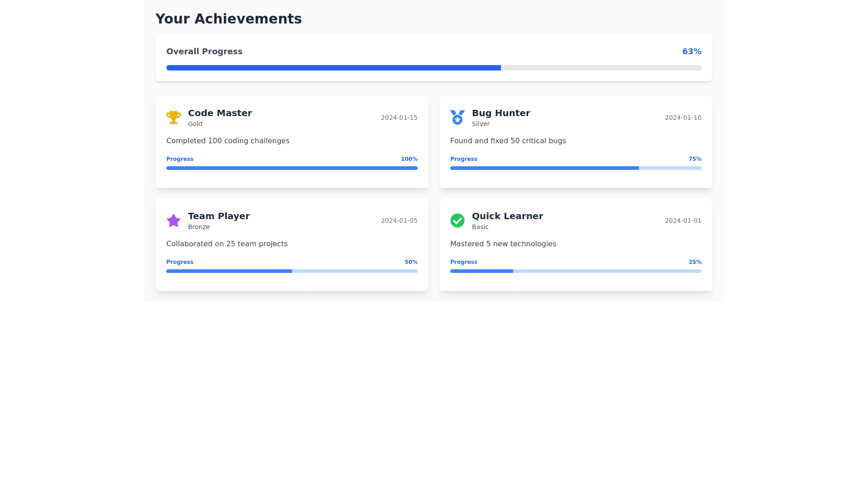Click the 2024-01-10 date label
The height and width of the screenshot is (488, 868).
pos(683,117)
